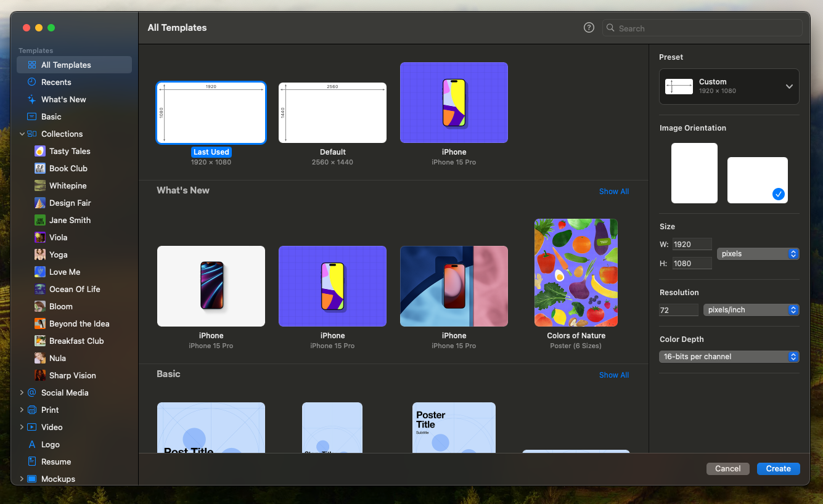823x504 pixels.
Task: Click the Ocean Of Life collection icon
Action: (40, 289)
